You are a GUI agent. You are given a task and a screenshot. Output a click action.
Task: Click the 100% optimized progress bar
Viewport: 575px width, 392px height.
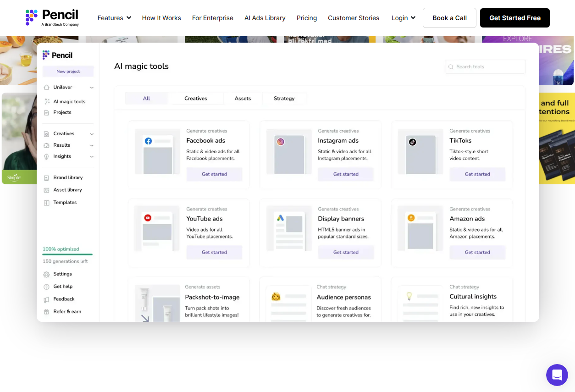click(67, 254)
